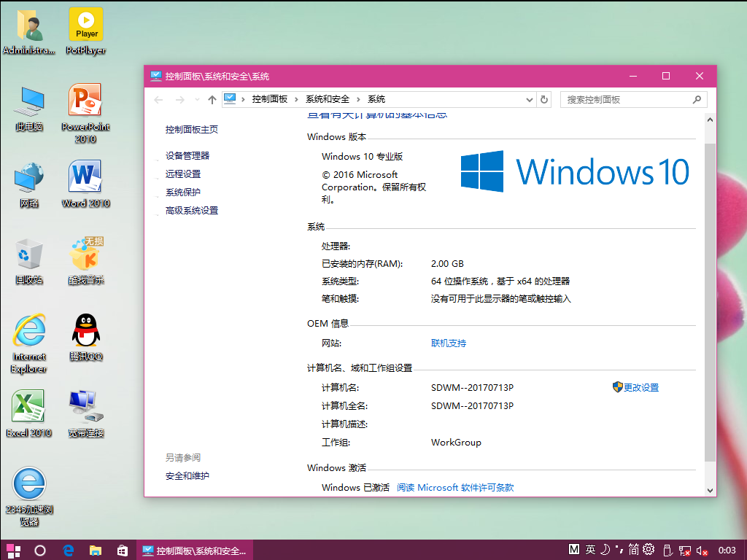This screenshot has height=560, width=747.
Task: Open 2345加速浏览器 desktop shortcut
Action: pos(29,496)
